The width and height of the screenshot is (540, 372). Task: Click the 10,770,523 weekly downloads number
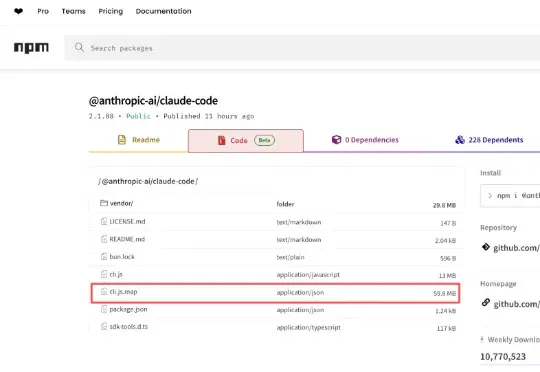(x=503, y=356)
